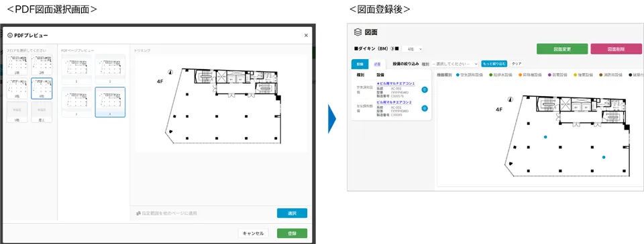Choose PDF page preview thumbnail 2
Screen dimensions: 644x244
pyautogui.click(x=110, y=69)
